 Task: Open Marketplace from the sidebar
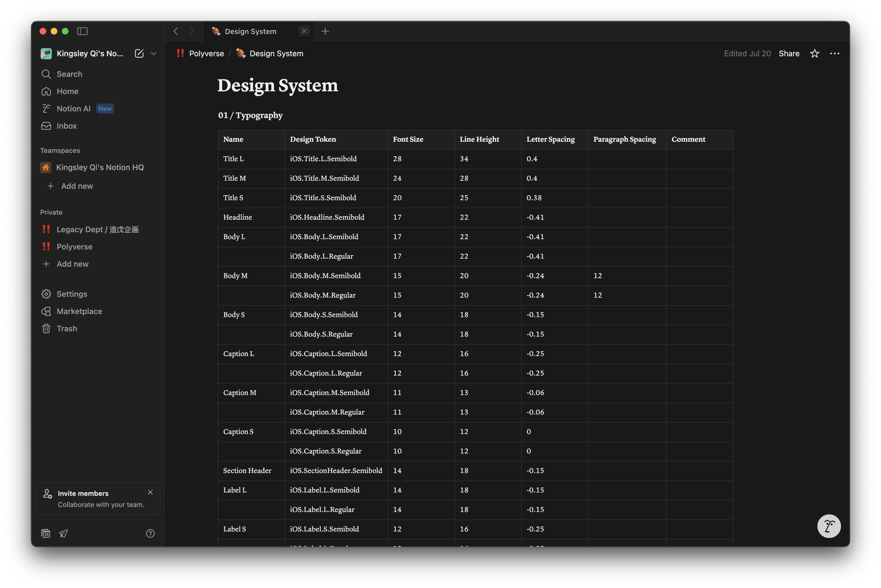click(x=79, y=311)
